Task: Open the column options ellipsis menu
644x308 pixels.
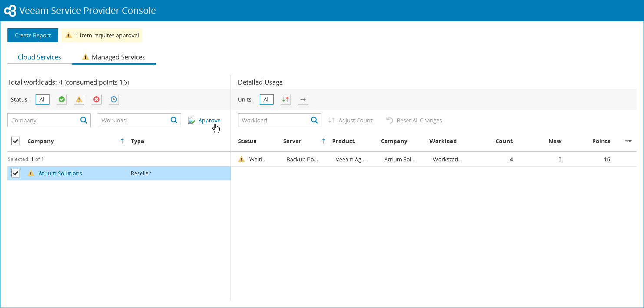Action: (x=628, y=141)
